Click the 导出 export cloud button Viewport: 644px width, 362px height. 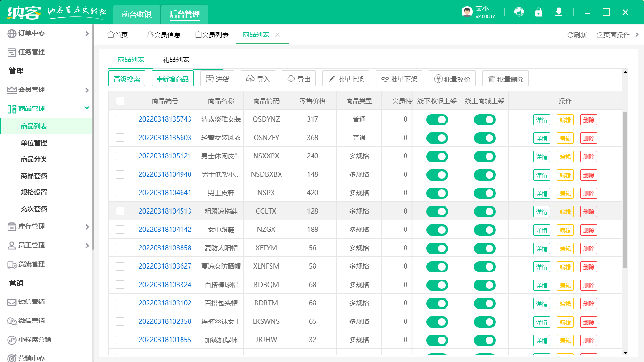[299, 79]
